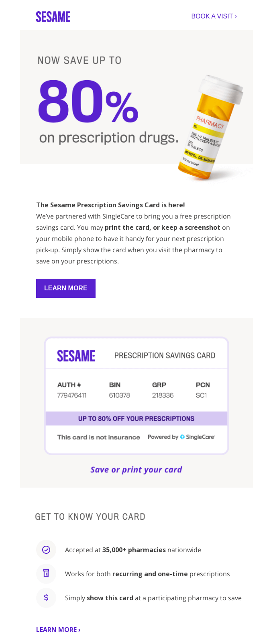
Task: Click "This card is not insurance" text
Action: [x=99, y=437]
